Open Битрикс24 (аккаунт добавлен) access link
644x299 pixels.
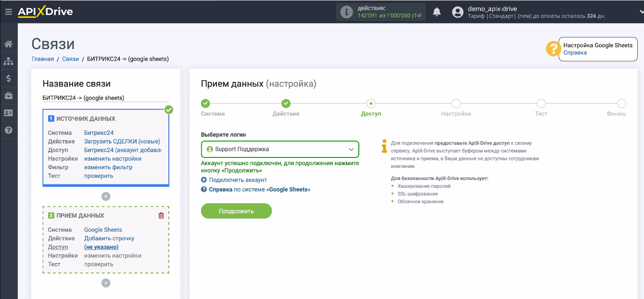coord(123,150)
